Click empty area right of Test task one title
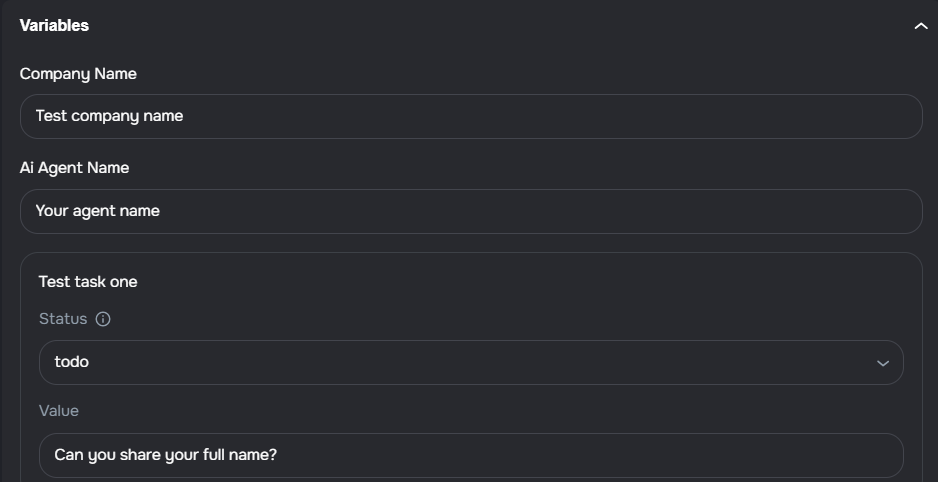 (500, 282)
